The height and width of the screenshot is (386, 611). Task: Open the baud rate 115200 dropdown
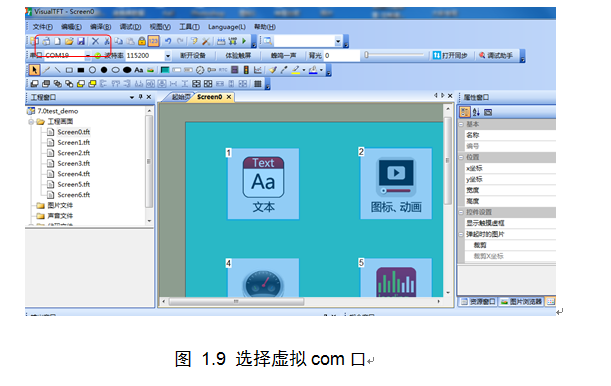pyautogui.click(x=168, y=56)
